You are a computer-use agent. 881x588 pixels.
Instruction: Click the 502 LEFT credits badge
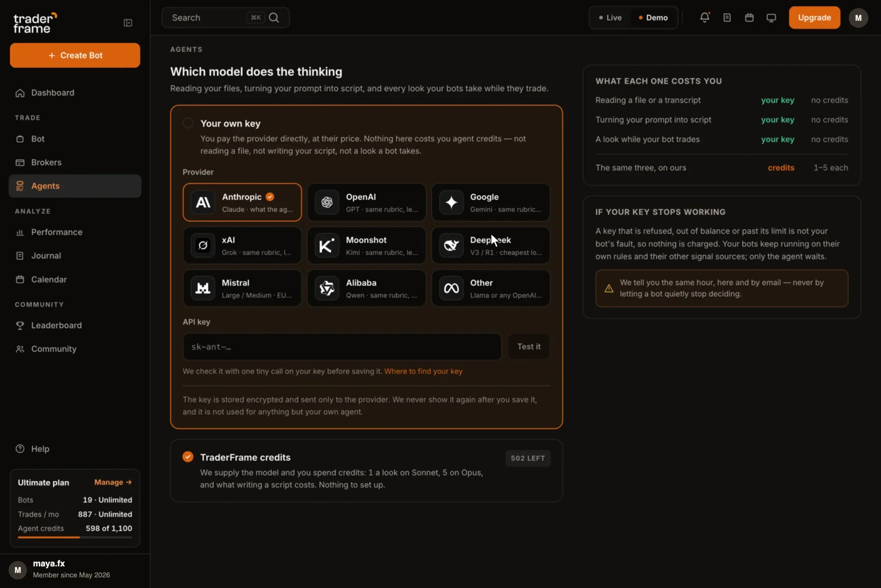[x=528, y=458]
